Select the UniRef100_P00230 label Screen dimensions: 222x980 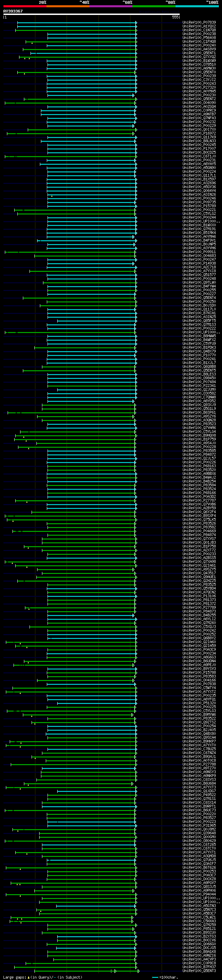(199, 95)
